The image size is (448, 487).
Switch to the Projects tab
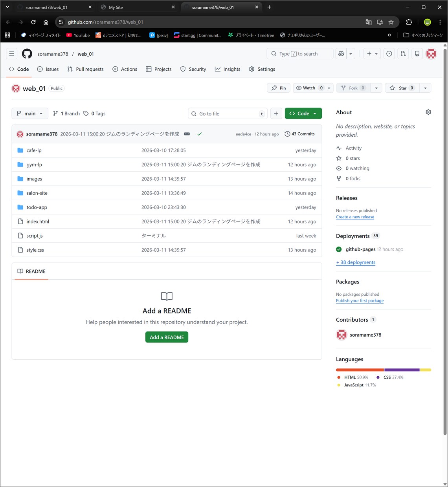[x=159, y=69]
